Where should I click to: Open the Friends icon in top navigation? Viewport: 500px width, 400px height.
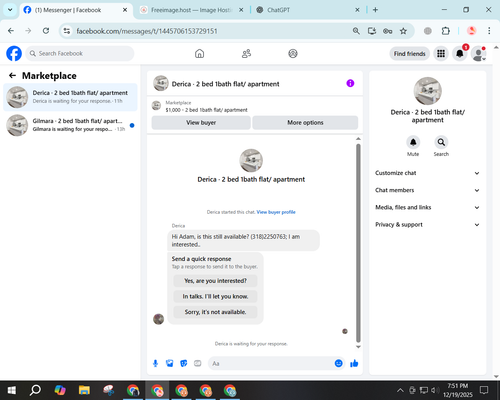pos(246,53)
